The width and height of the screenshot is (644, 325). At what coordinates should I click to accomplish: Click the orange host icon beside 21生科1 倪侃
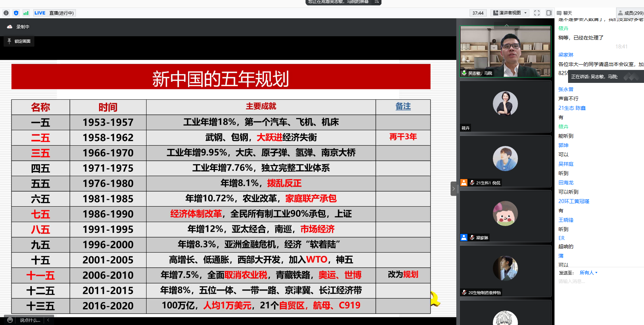tap(464, 183)
